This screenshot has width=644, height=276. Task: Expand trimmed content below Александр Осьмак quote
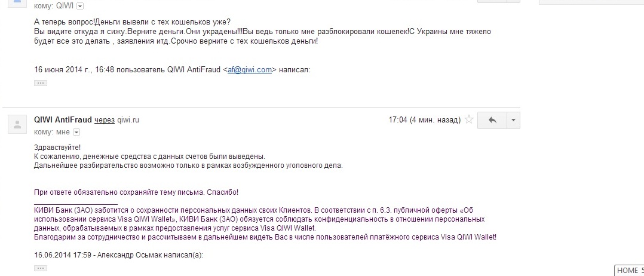pos(41,268)
